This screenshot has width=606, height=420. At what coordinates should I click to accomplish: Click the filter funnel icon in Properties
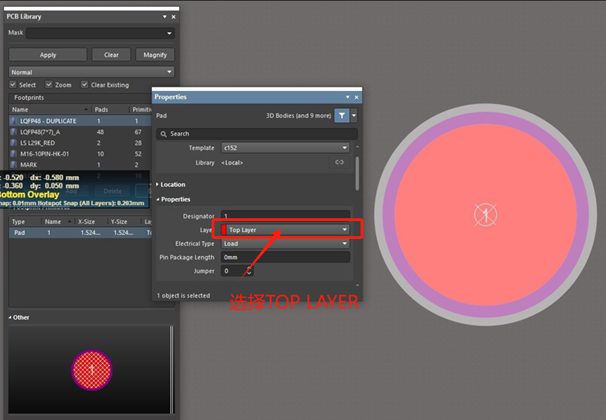tap(342, 116)
